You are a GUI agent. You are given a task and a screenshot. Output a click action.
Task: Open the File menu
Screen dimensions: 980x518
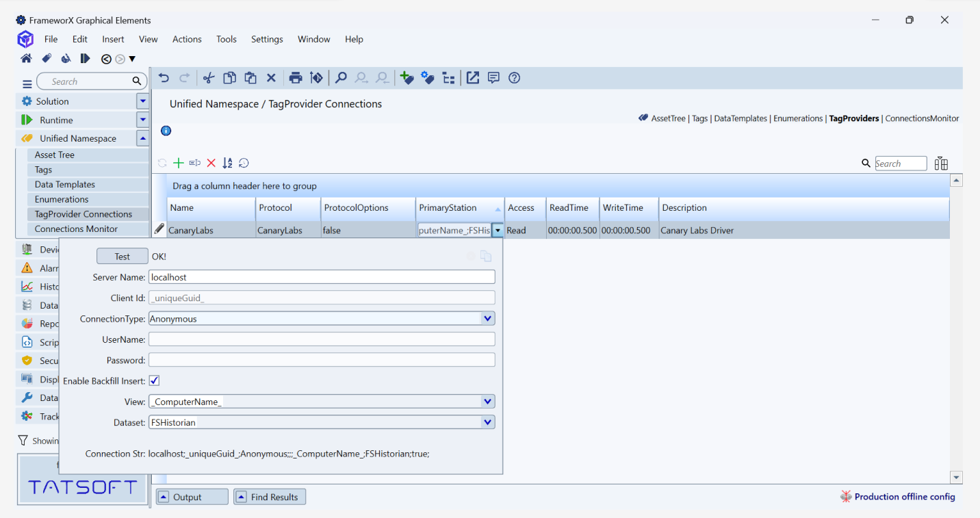[51, 39]
